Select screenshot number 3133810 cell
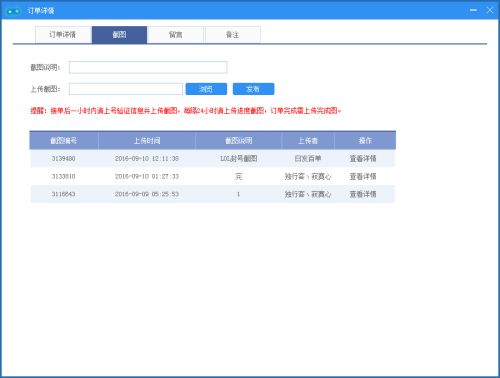 pos(63,176)
